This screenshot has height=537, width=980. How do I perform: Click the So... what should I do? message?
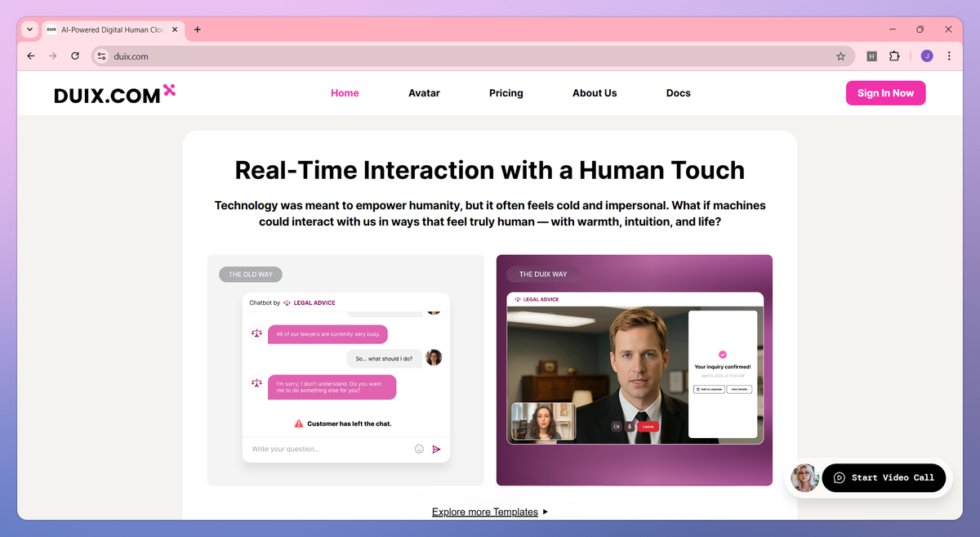[385, 359]
